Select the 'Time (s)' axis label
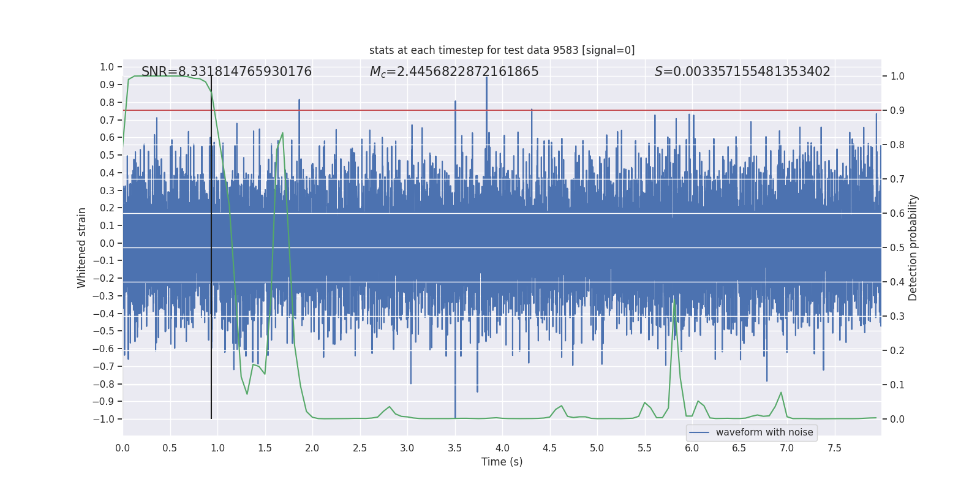The height and width of the screenshot is (490, 980). (502, 462)
